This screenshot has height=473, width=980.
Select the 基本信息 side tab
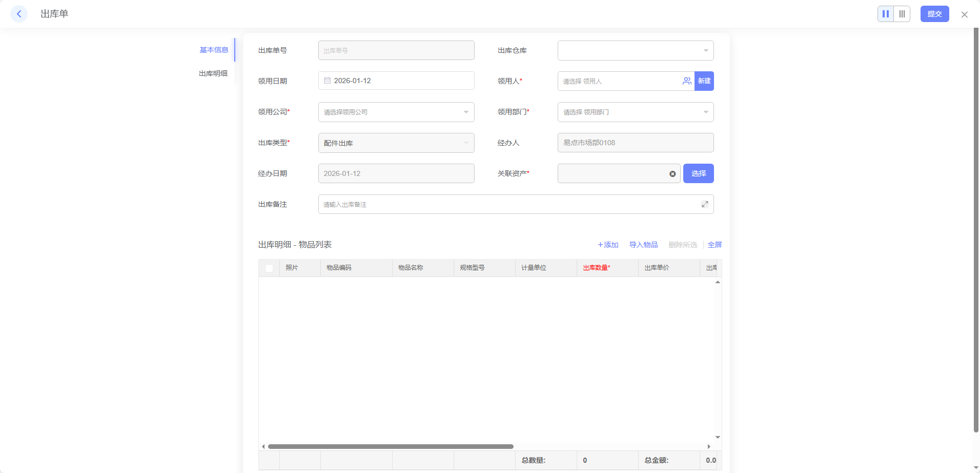click(x=214, y=50)
